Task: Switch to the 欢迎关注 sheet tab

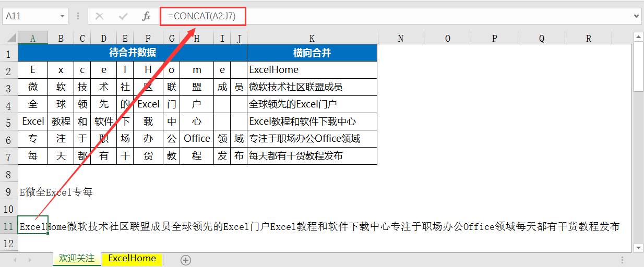Action: click(x=77, y=258)
